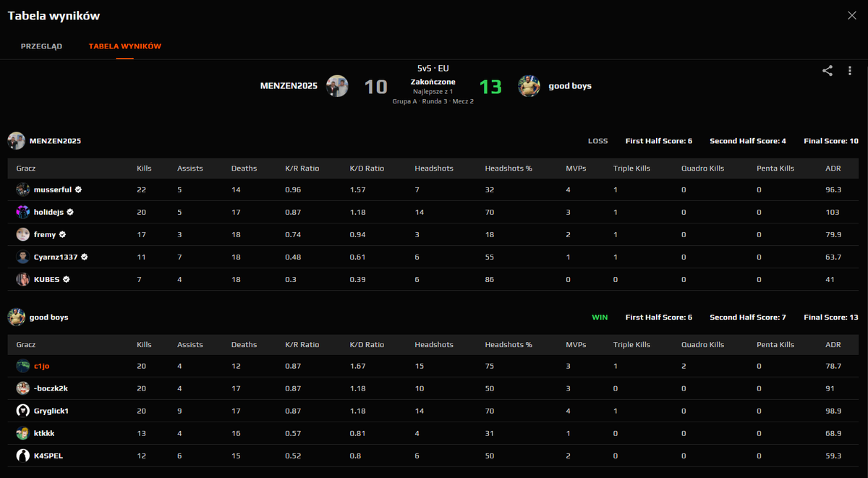Open player profile fremy
The image size is (868, 478).
click(45, 234)
